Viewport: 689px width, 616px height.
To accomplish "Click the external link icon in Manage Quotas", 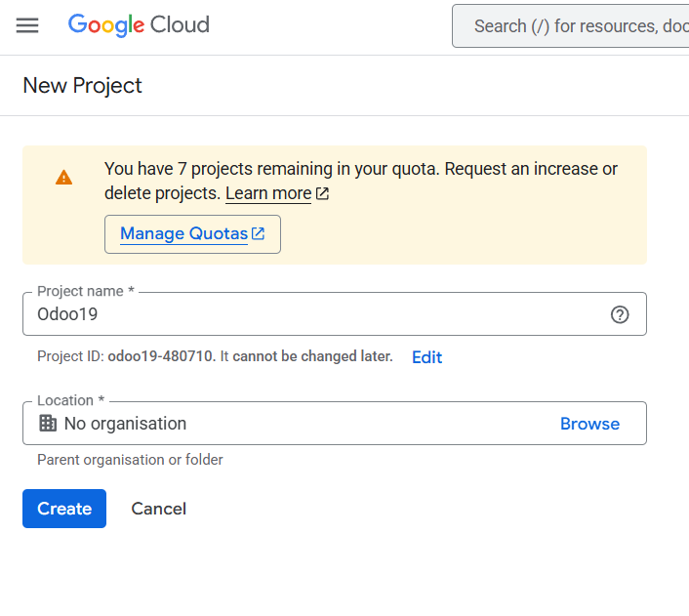I will (x=258, y=233).
